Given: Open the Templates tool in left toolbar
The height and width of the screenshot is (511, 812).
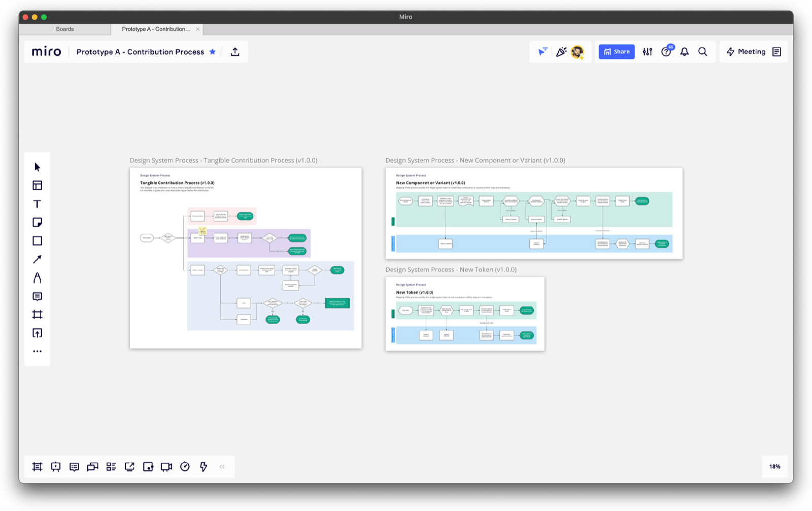Looking at the screenshot, I should [37, 185].
